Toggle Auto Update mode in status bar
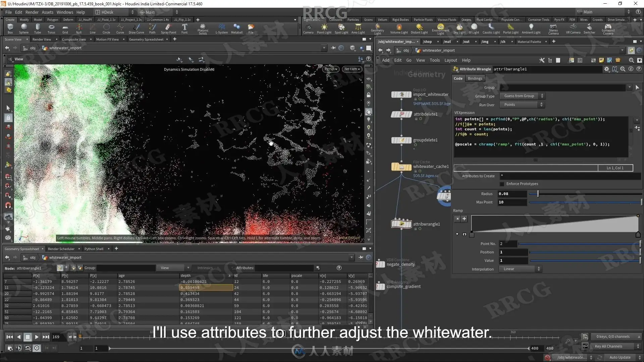Screen dimensions: 644x362 point(620,357)
